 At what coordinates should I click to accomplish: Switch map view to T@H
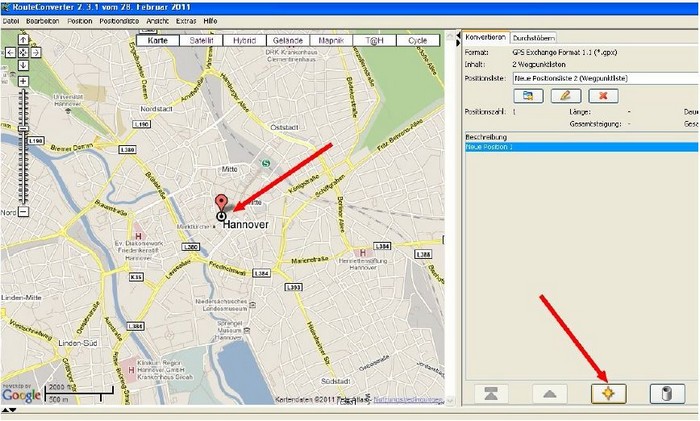coord(374,41)
